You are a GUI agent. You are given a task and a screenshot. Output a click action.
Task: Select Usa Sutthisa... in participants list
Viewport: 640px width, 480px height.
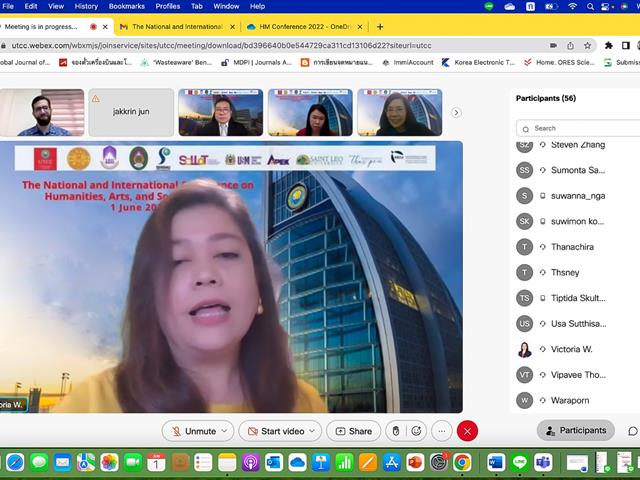point(577,324)
